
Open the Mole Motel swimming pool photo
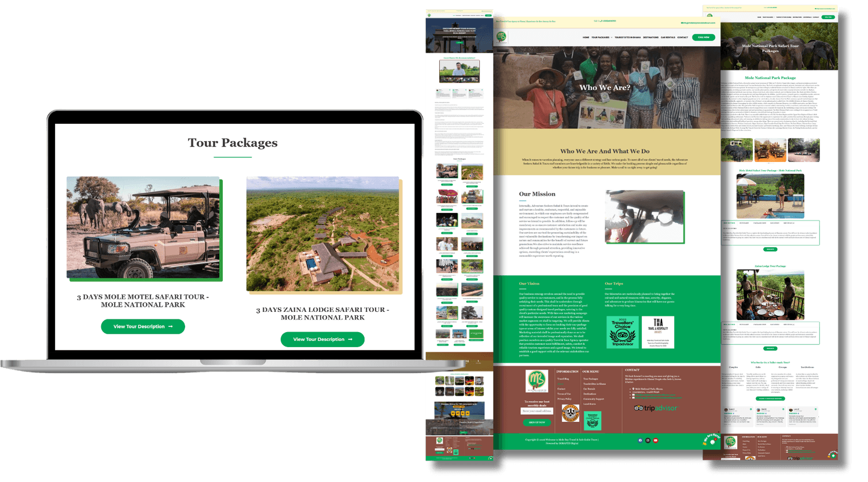click(770, 196)
